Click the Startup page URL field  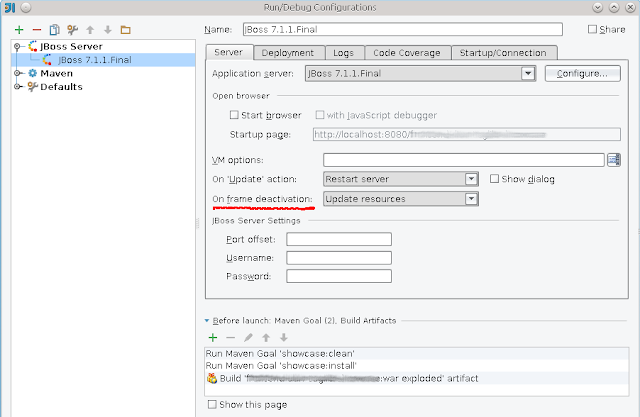[x=467, y=134]
